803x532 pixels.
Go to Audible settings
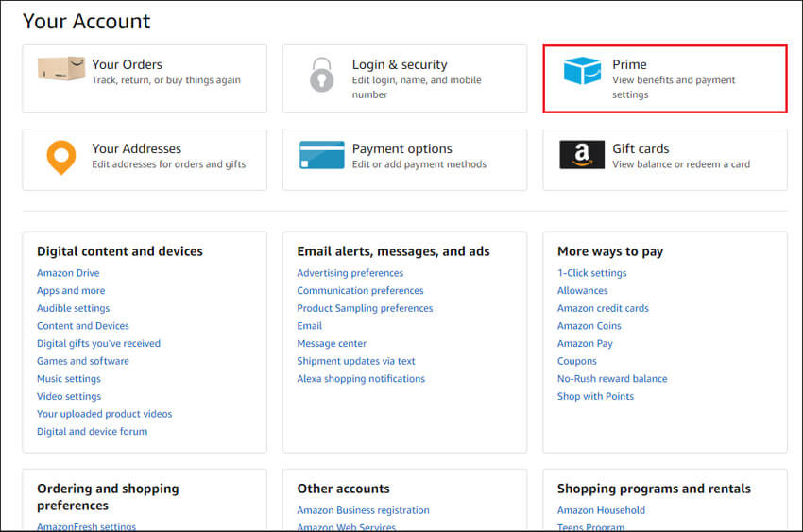tap(74, 308)
